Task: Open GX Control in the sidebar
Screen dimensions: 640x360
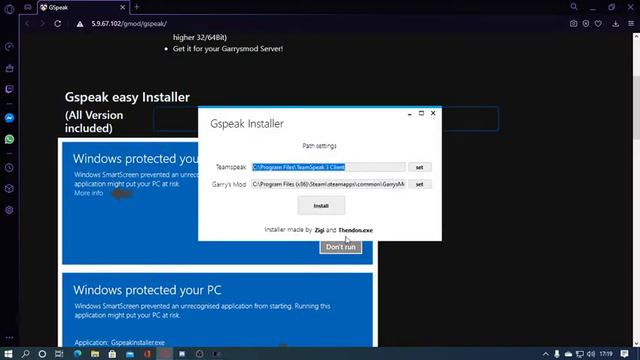Action: pyautogui.click(x=9, y=47)
